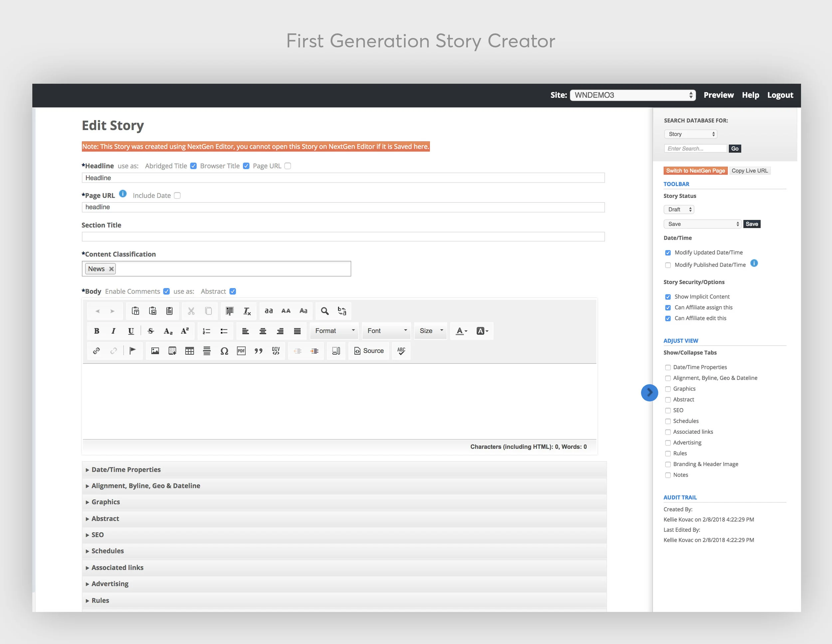The width and height of the screenshot is (832, 644).
Task: Uncheck Enable Comments checkbox
Action: click(166, 291)
